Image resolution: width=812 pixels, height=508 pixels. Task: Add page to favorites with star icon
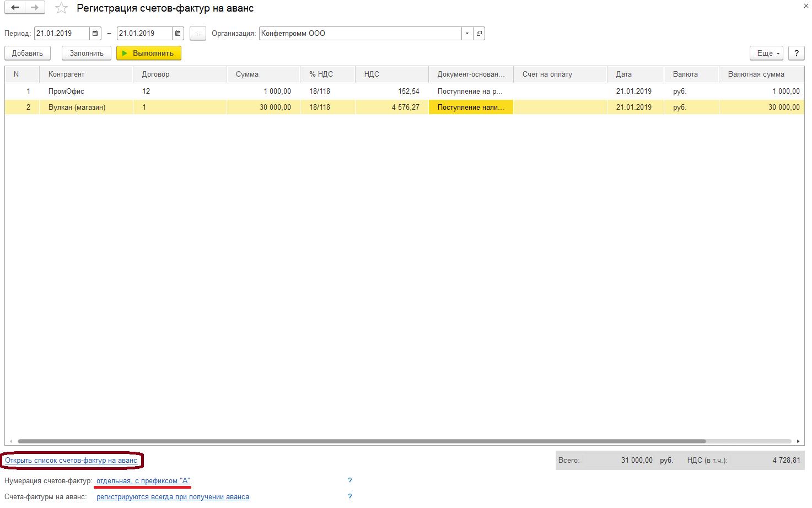pos(62,8)
